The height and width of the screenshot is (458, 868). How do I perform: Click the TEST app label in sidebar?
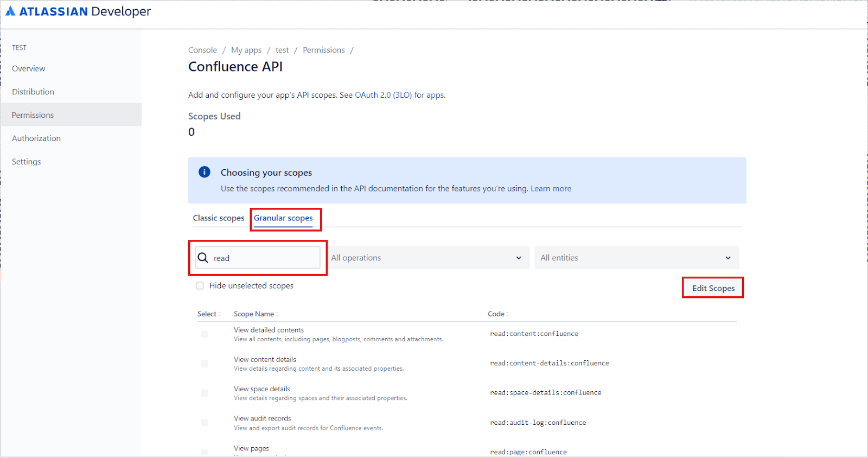[20, 48]
